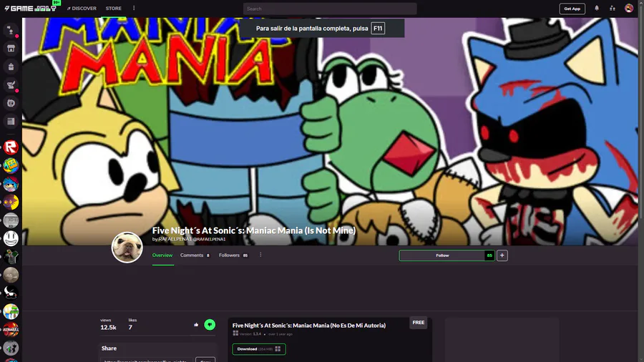This screenshot has width=644, height=362.
Task: Click the package title No Es De Mi Autoria
Action: pyautogui.click(x=309, y=326)
